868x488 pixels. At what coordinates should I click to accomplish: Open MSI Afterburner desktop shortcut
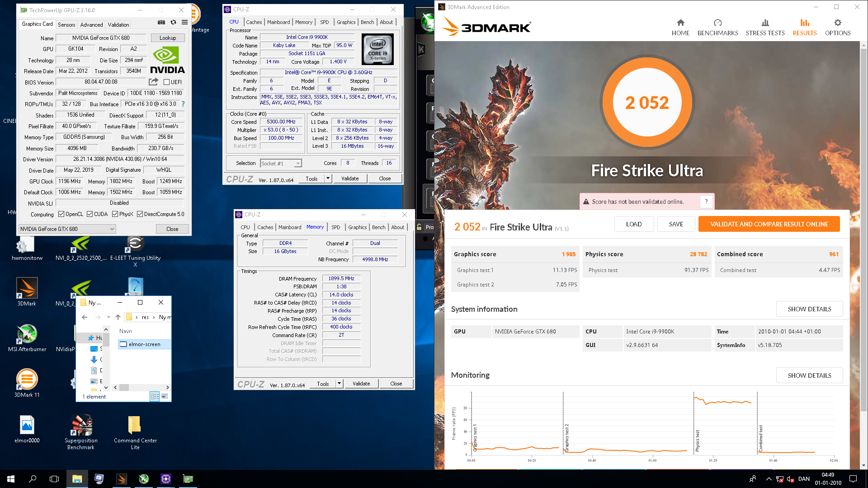(x=27, y=338)
